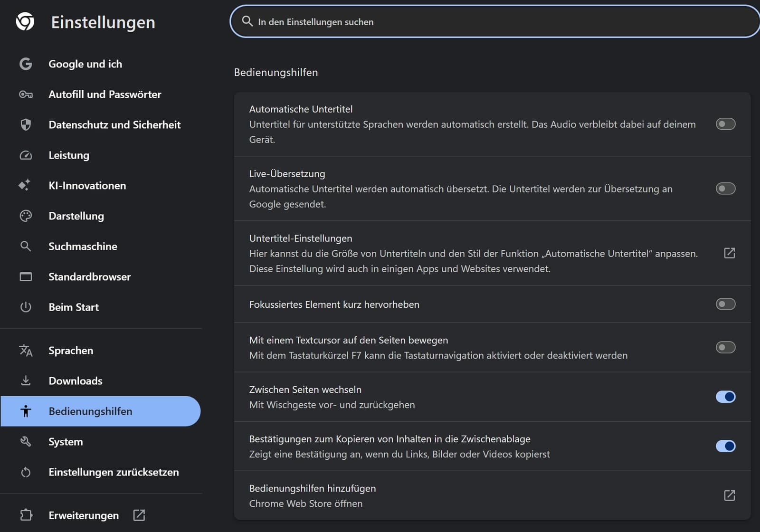The height and width of the screenshot is (532, 760).
Task: Select Darstellung in the sidebar
Action: pos(101,216)
